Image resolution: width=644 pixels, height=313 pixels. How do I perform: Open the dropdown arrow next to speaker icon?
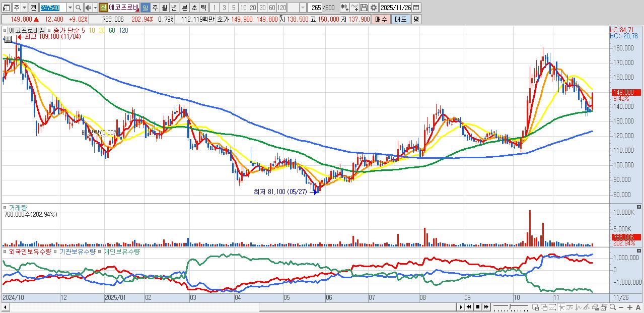(95, 8)
